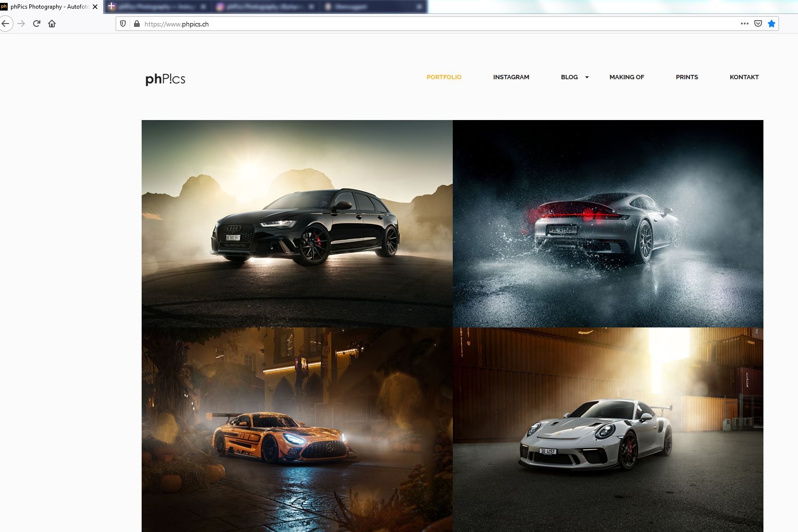Navigate to the KONTAKT page

tap(744, 77)
